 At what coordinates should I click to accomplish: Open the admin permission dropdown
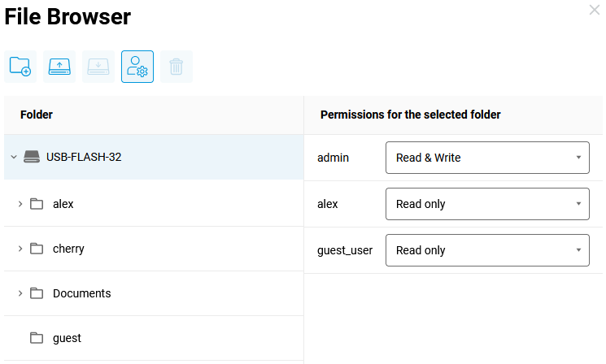pyautogui.click(x=486, y=158)
